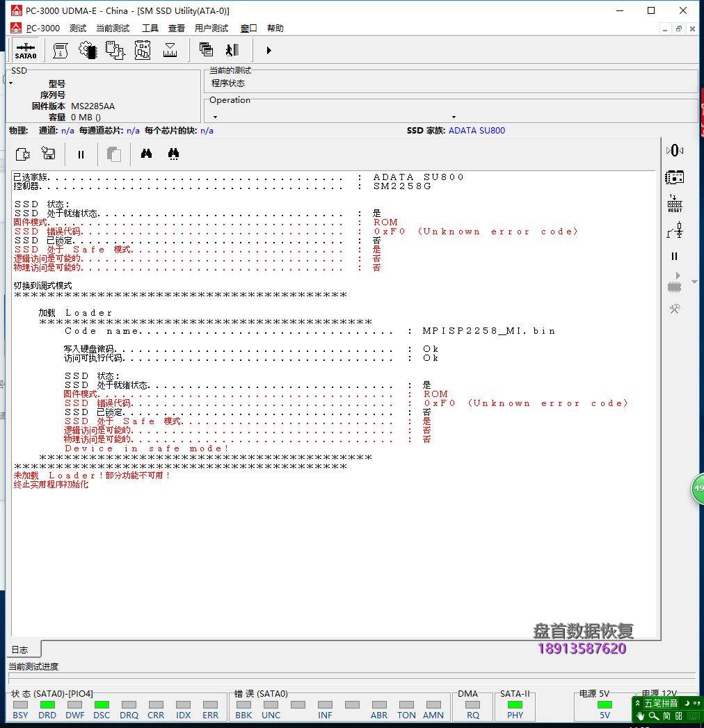This screenshot has height=728, width=704.
Task: Expand the SSD panel dropdown arrow
Action: point(11,83)
